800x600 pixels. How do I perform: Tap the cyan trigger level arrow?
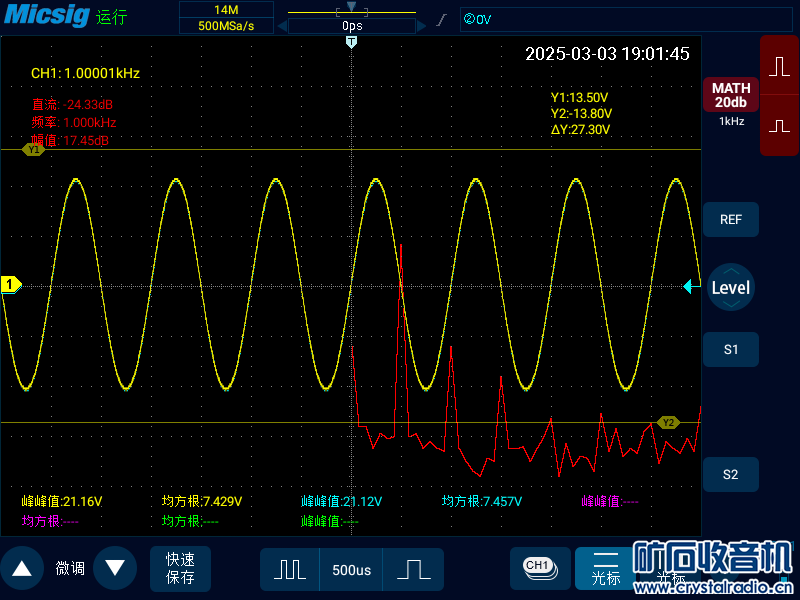pyautogui.click(x=690, y=287)
